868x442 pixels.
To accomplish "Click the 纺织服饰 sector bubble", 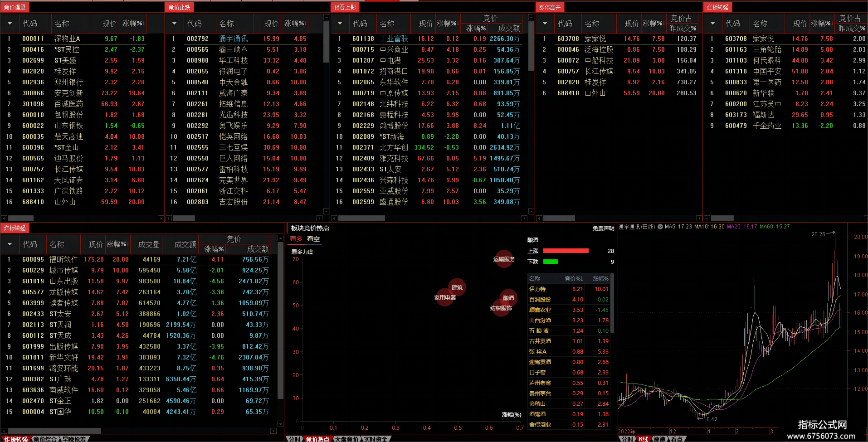I will 501,308.
